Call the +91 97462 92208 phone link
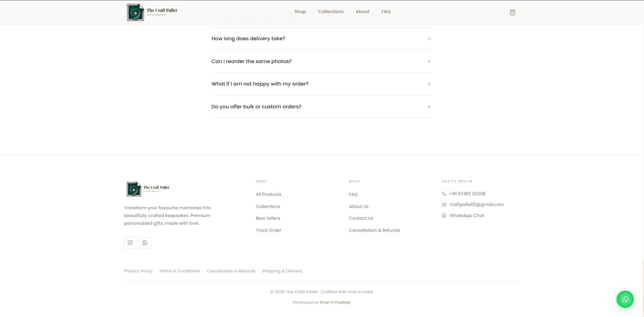 coord(467,194)
